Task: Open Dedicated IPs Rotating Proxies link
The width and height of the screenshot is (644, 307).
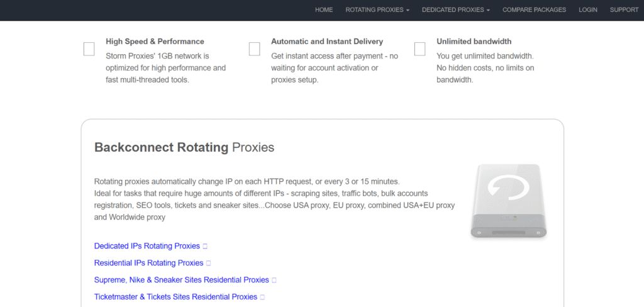Action: pyautogui.click(x=147, y=246)
